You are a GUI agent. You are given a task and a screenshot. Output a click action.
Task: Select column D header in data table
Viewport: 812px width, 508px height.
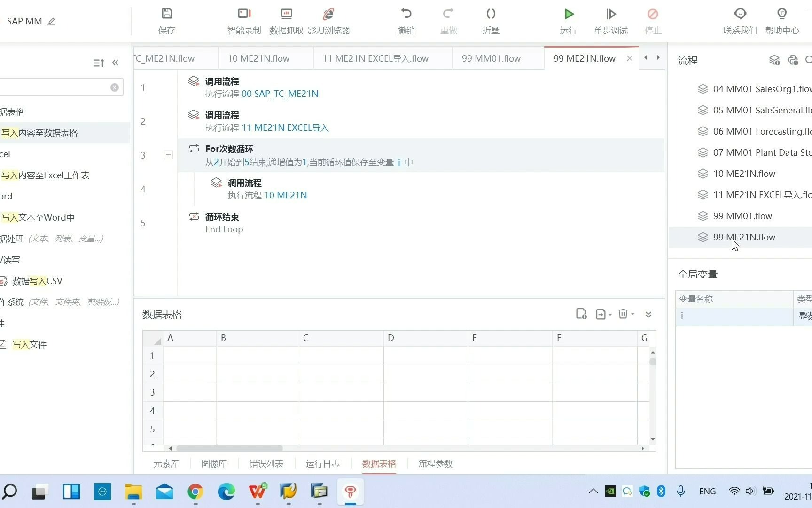tap(426, 338)
